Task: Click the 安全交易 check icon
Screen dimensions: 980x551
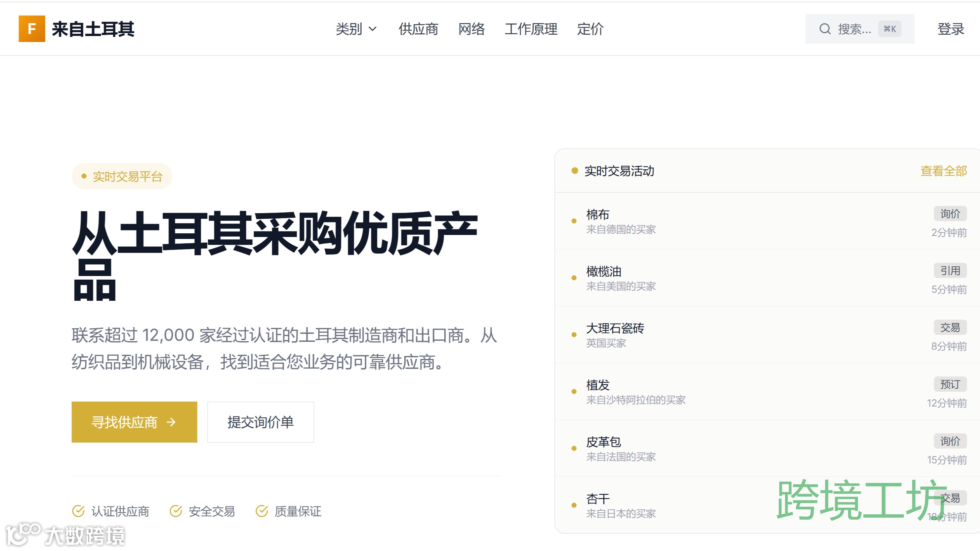Action: tap(176, 511)
